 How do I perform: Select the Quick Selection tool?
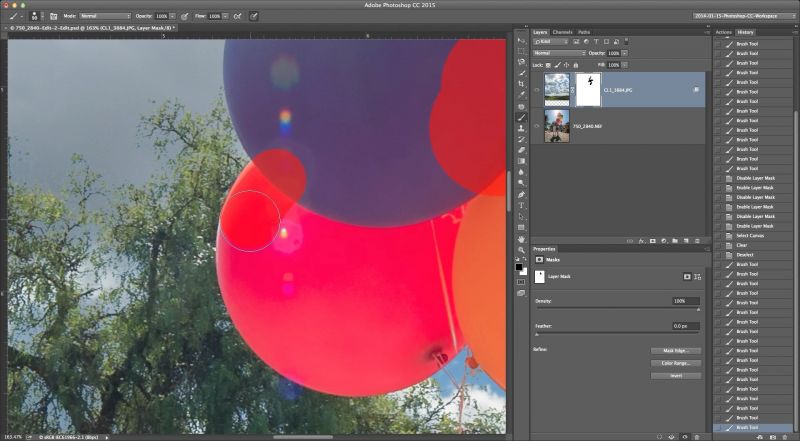tap(521, 74)
